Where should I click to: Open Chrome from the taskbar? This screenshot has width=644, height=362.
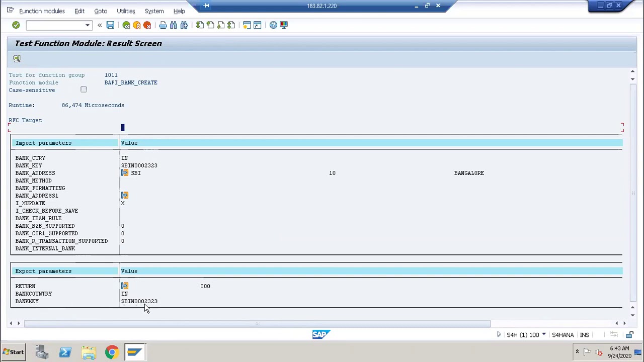pos(112,352)
